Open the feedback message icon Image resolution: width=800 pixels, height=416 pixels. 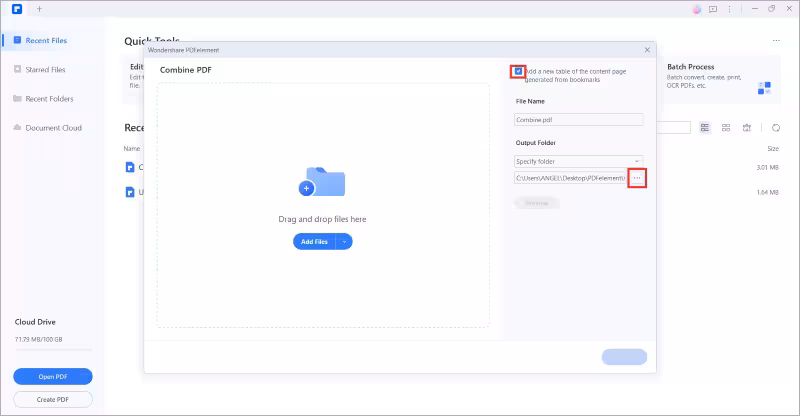coord(713,9)
